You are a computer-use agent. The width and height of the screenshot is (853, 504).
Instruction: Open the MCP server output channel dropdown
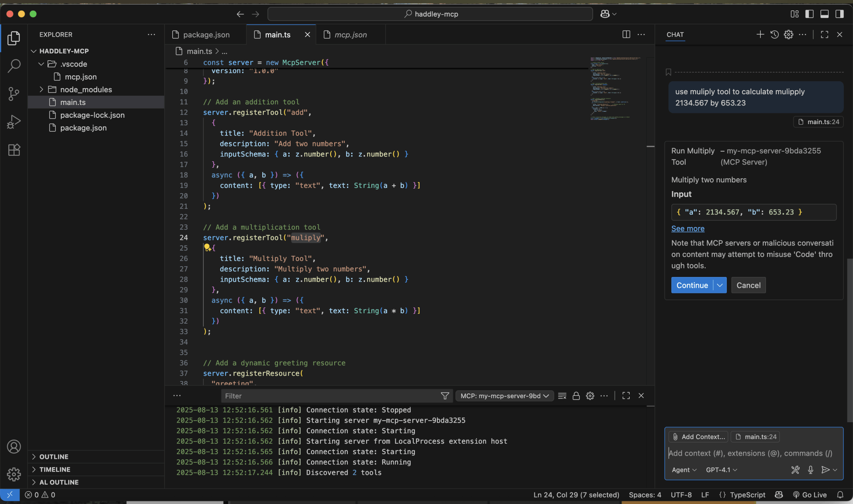(x=504, y=396)
